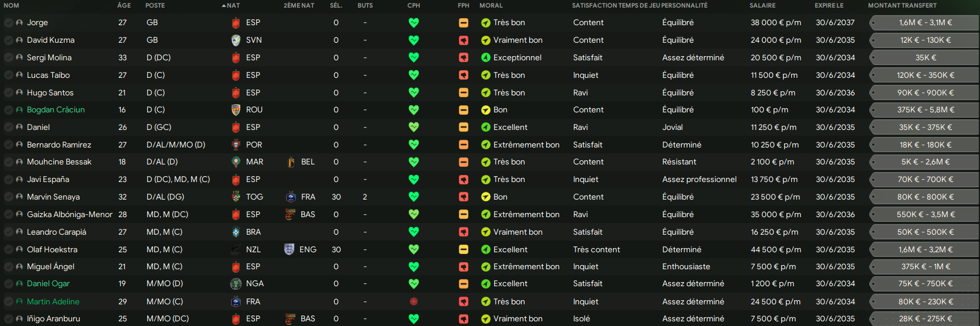Click Olaf Hoekstra's England second-nationality badge
The width and height of the screenshot is (980, 326).
click(x=289, y=249)
